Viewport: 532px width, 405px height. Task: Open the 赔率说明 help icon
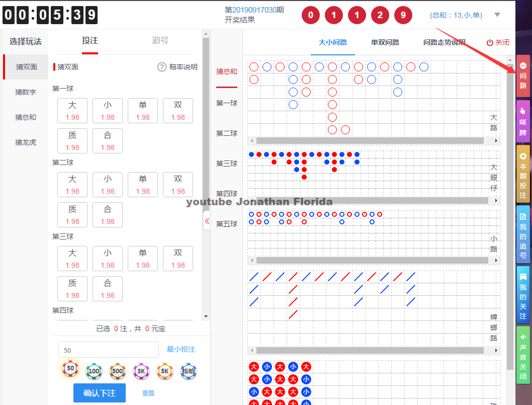162,67
